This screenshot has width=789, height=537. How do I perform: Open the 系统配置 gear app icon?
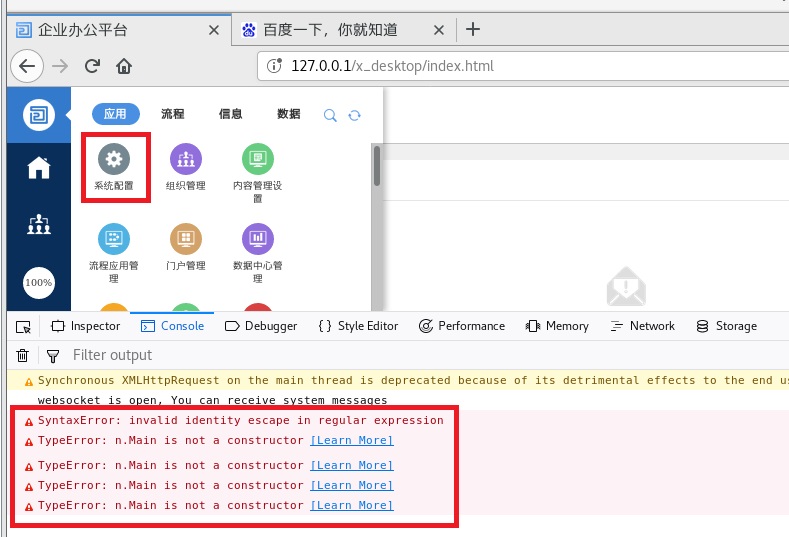pyautogui.click(x=114, y=159)
